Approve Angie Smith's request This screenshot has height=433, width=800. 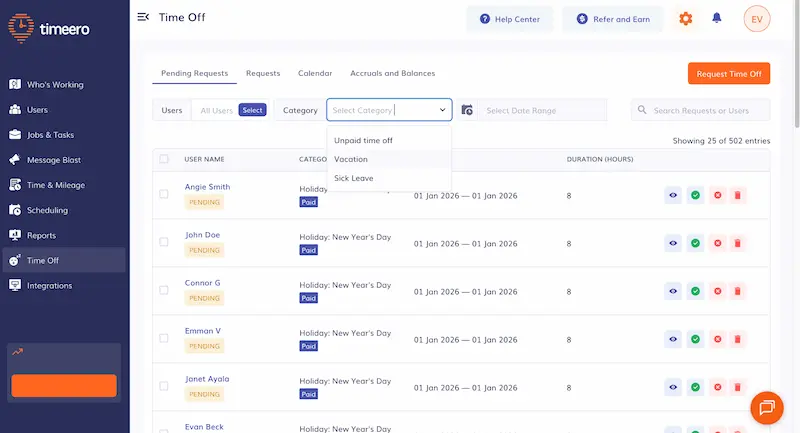coord(695,195)
